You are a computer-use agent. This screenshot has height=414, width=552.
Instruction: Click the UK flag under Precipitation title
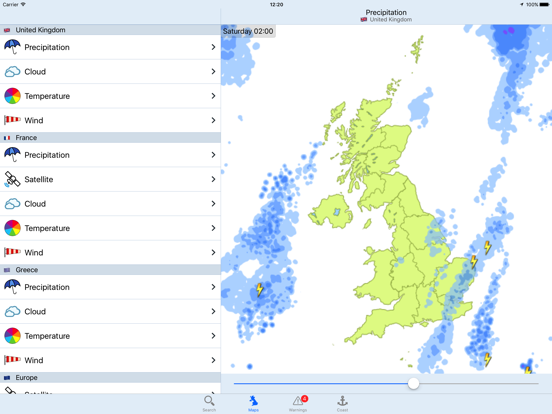pos(364,20)
